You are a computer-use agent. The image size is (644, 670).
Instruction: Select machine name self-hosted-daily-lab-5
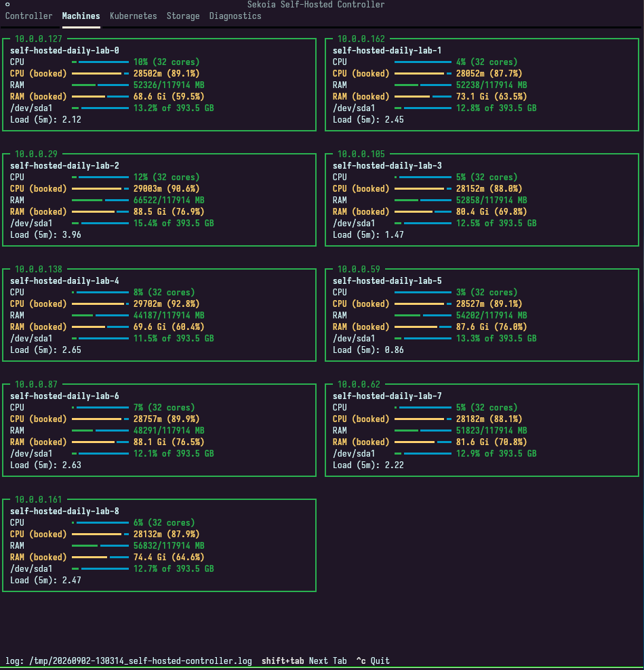coord(387,280)
